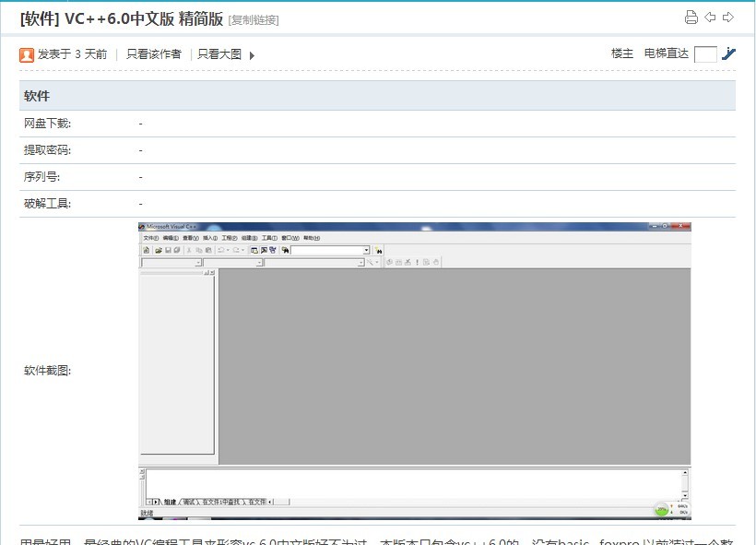
Task: Open first WizardBar class combo dropdown
Action: pyautogui.click(x=198, y=263)
